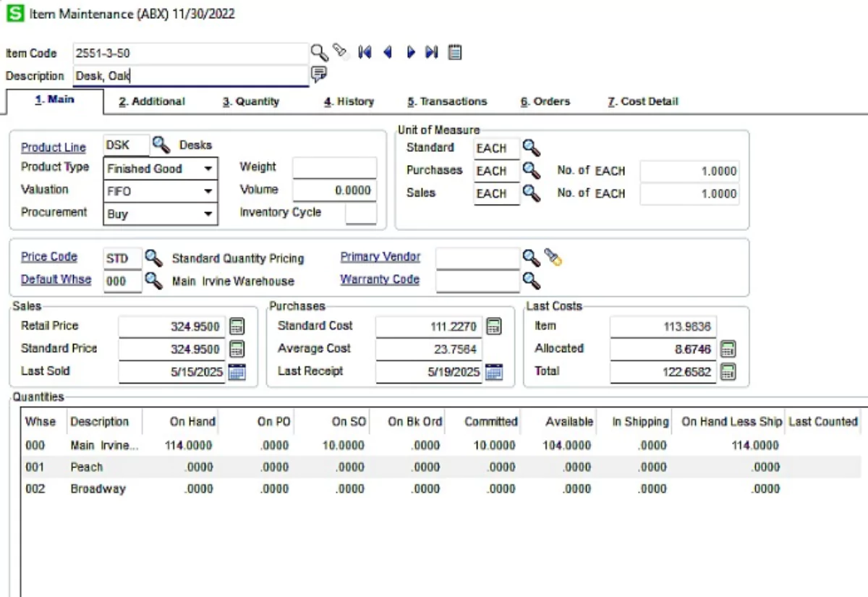Open Standard unit of measure lookup
868x597 pixels.
(x=532, y=148)
